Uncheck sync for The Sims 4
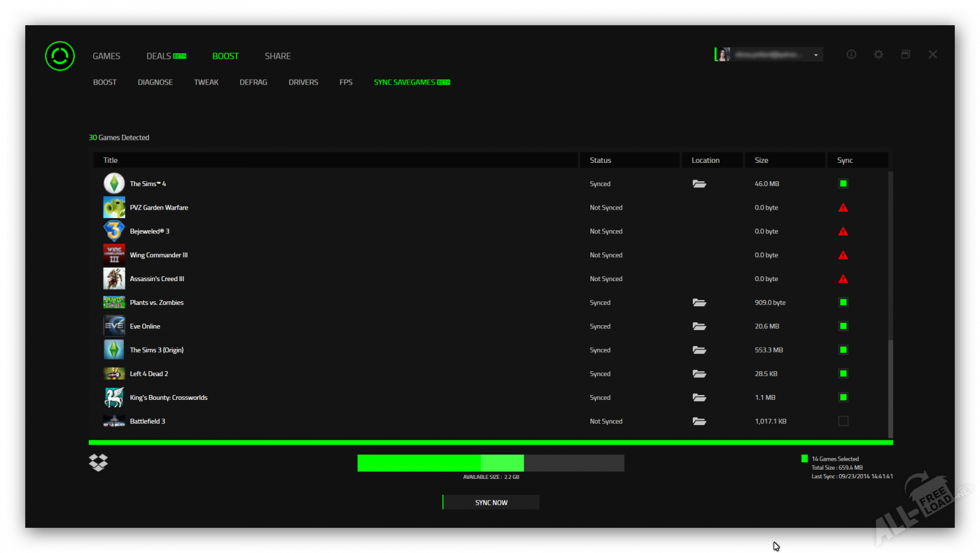The height and width of the screenshot is (553, 980). click(x=843, y=184)
